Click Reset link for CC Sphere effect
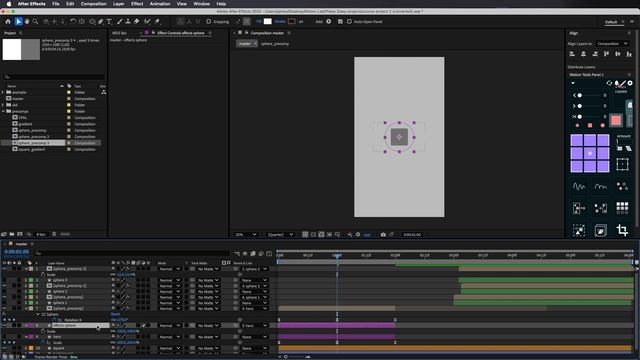 pyautogui.click(x=116, y=314)
